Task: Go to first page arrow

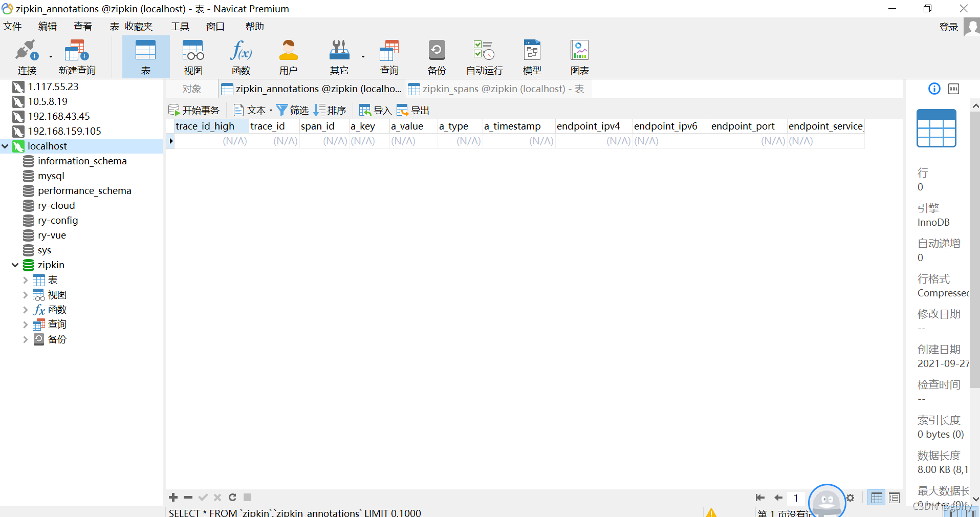Action: pos(760,498)
